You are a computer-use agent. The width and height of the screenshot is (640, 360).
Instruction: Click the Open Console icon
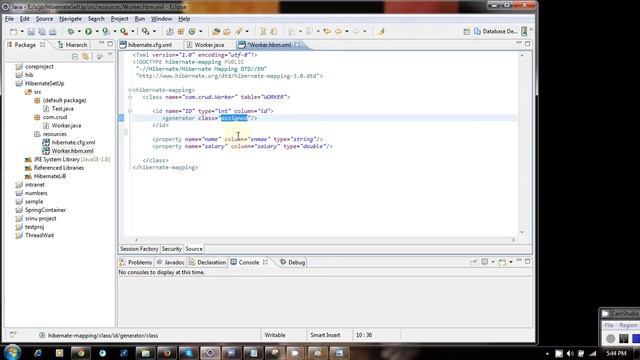[x=502, y=262]
